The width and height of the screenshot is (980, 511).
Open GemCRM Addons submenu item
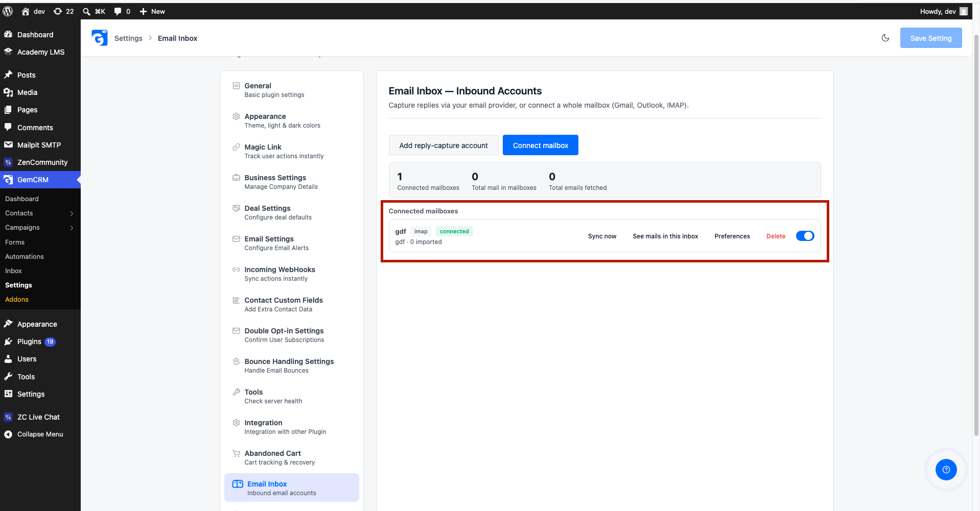(x=17, y=299)
